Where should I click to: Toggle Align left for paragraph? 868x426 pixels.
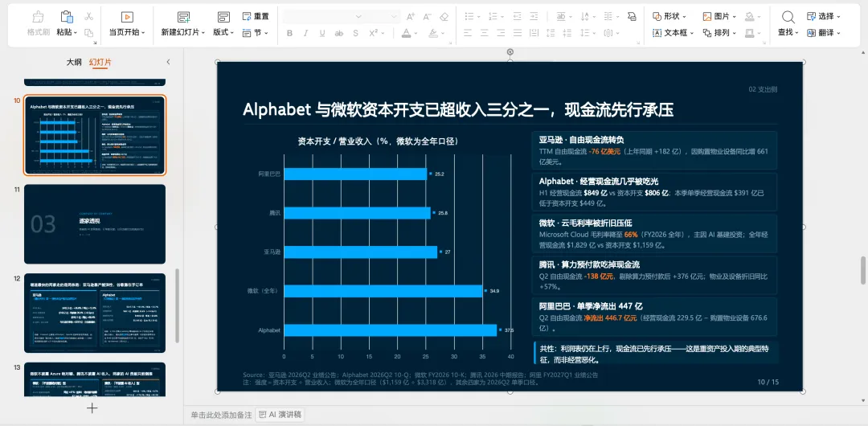pos(468,33)
